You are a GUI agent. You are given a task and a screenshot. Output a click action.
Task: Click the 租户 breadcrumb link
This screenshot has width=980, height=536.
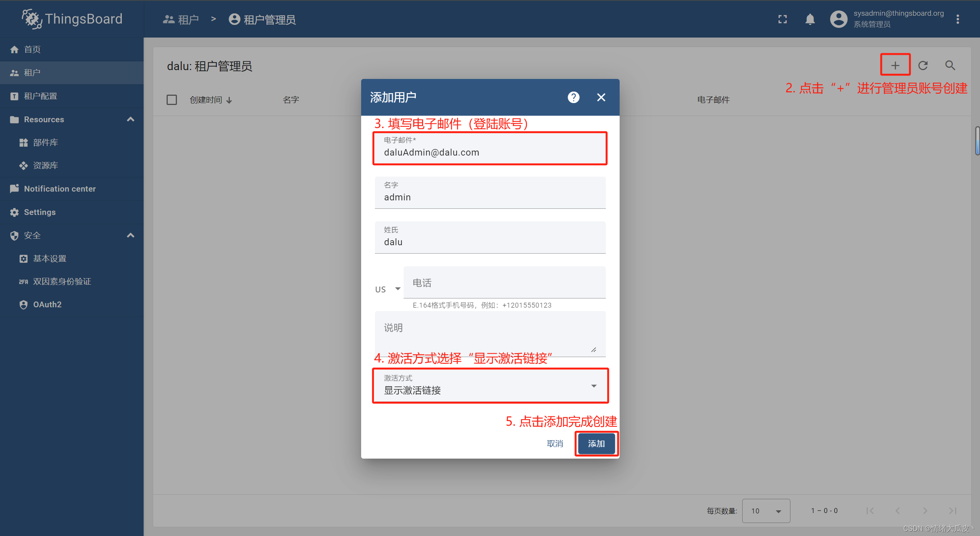(181, 20)
